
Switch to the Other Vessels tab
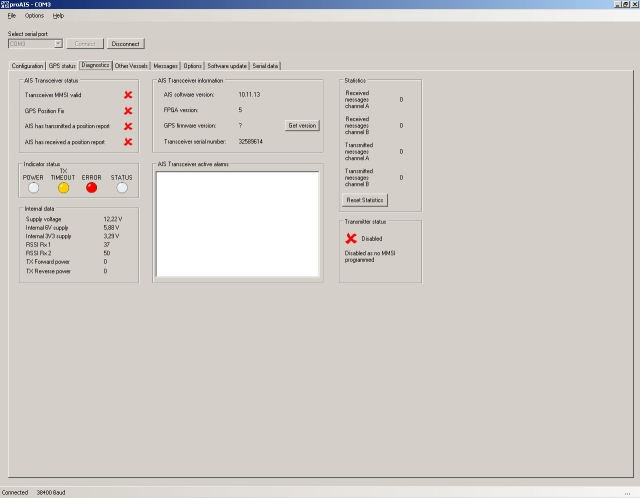point(131,66)
